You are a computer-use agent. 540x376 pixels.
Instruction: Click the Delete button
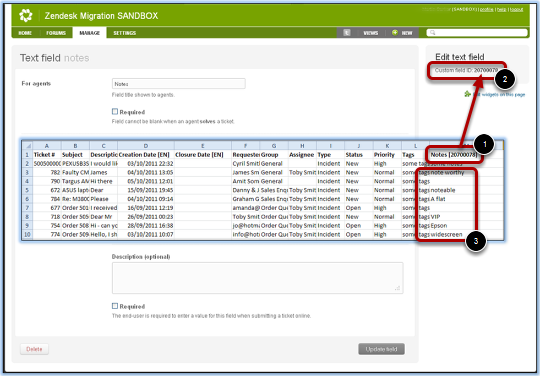point(34,349)
